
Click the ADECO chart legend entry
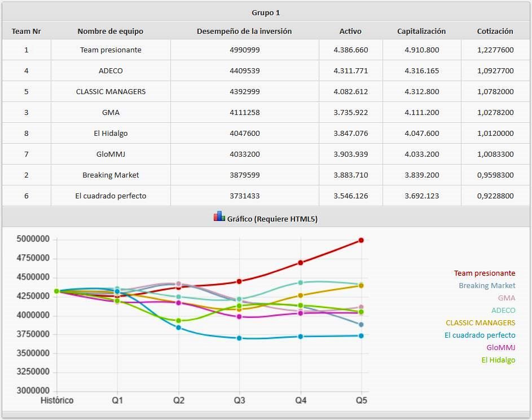click(503, 311)
